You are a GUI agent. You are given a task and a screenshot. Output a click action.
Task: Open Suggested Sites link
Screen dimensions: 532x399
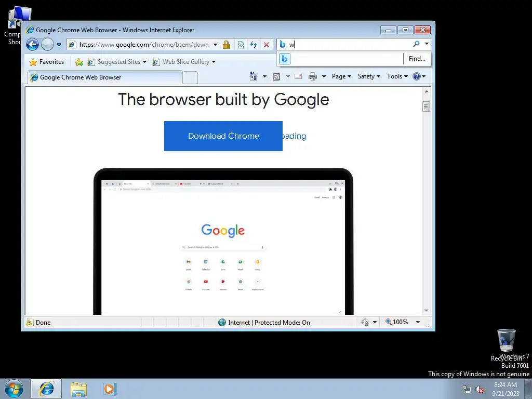click(114, 62)
